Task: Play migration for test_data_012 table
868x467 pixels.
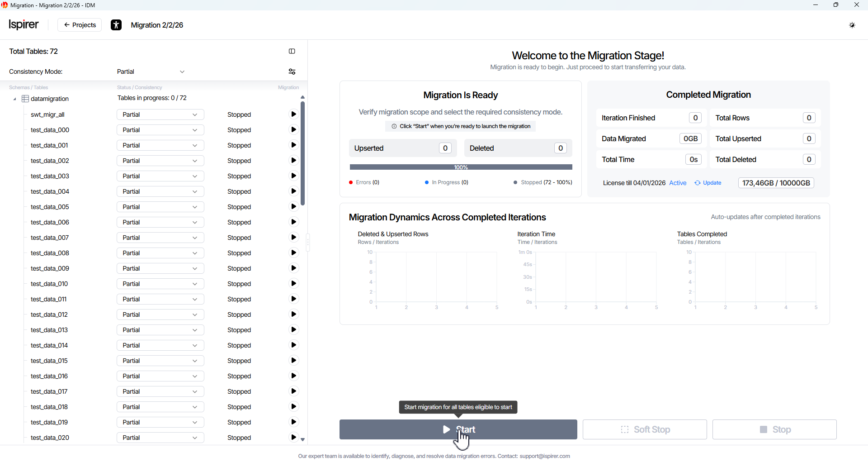Action: (293, 315)
